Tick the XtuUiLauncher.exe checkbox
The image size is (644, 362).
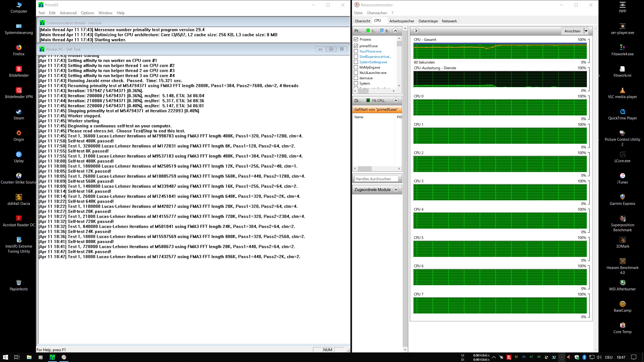(356, 73)
